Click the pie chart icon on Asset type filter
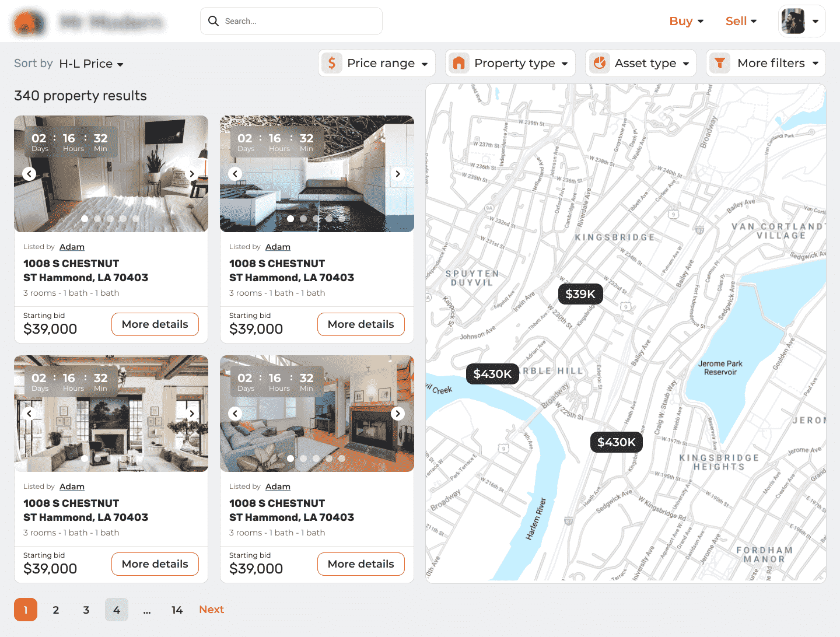Screen dimensions: 840x637 click(x=600, y=62)
